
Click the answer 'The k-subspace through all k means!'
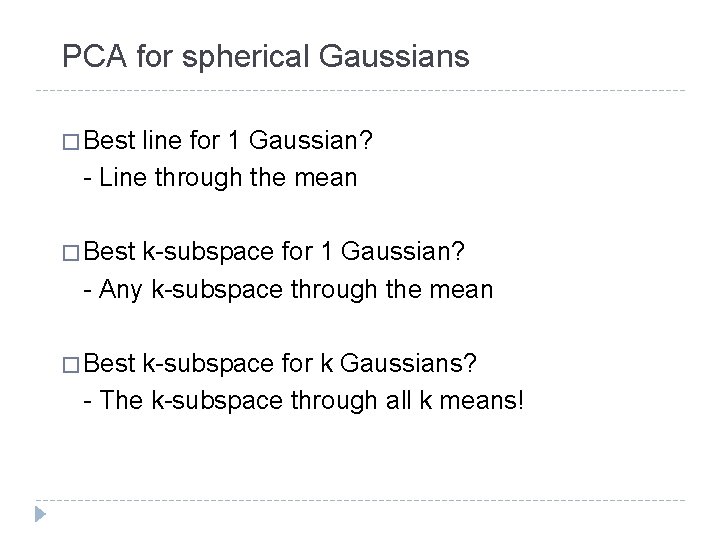click(312, 400)
